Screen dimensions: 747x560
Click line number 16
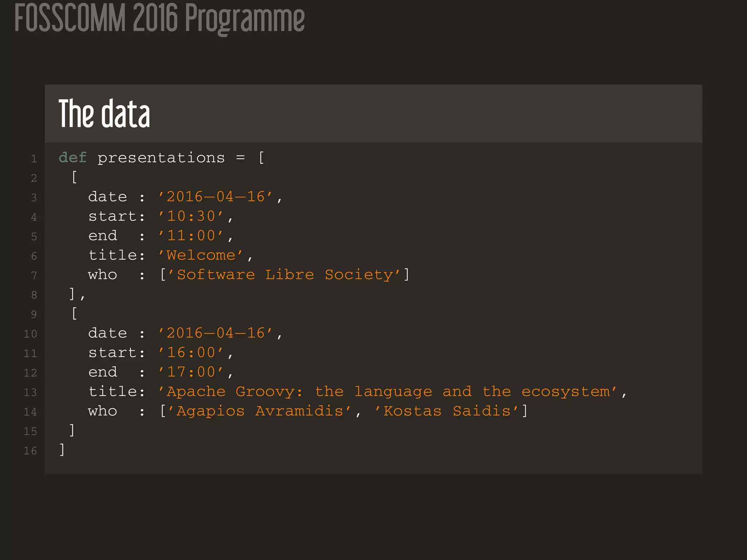pos(30,451)
